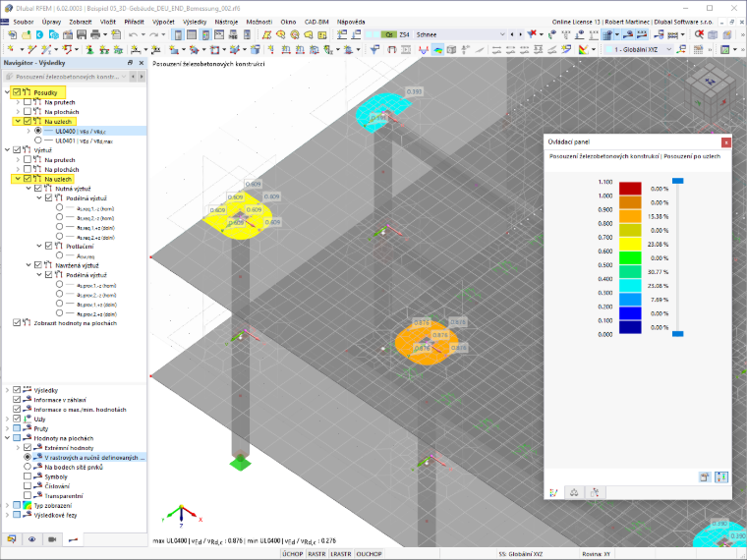Toggle Zobrazit hodnoty na plochách checkbox
747x560 pixels.
(x=17, y=323)
